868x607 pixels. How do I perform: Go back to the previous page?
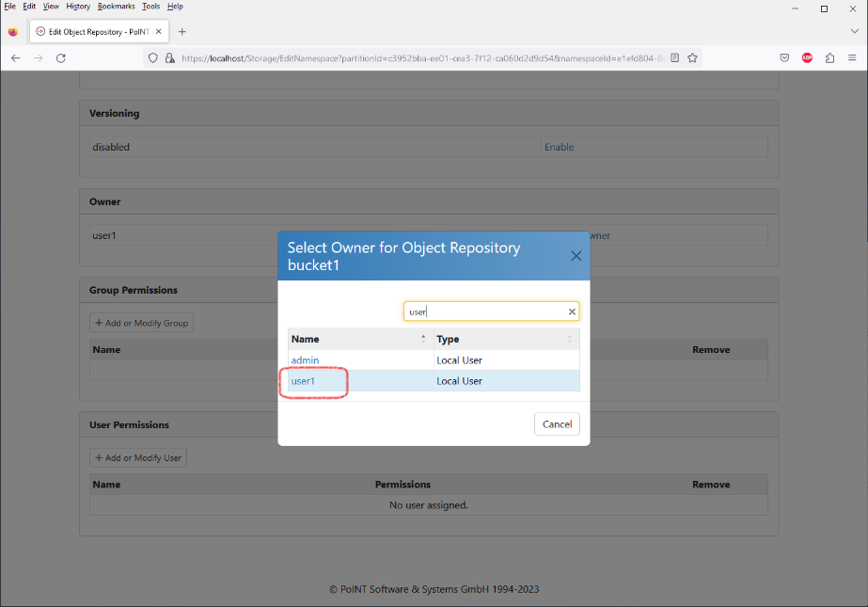15,58
